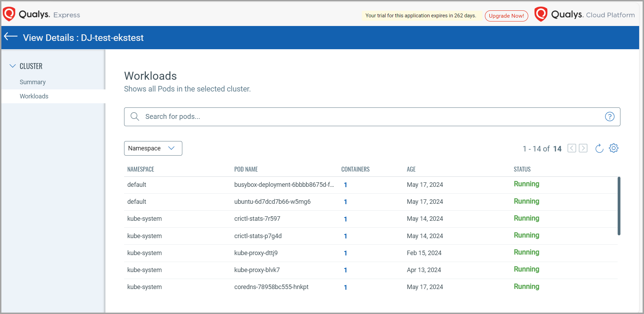
Task: Go to the previous page of pods
Action: click(x=572, y=148)
